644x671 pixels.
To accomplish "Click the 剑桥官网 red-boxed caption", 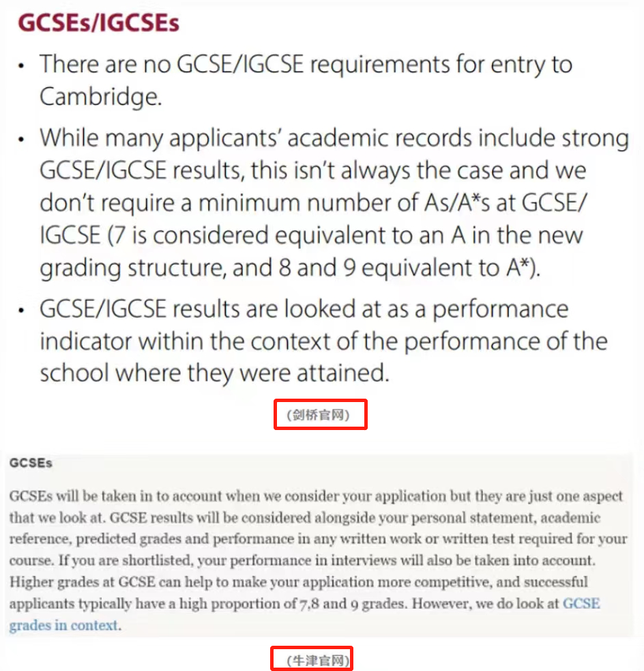I will point(319,414).
